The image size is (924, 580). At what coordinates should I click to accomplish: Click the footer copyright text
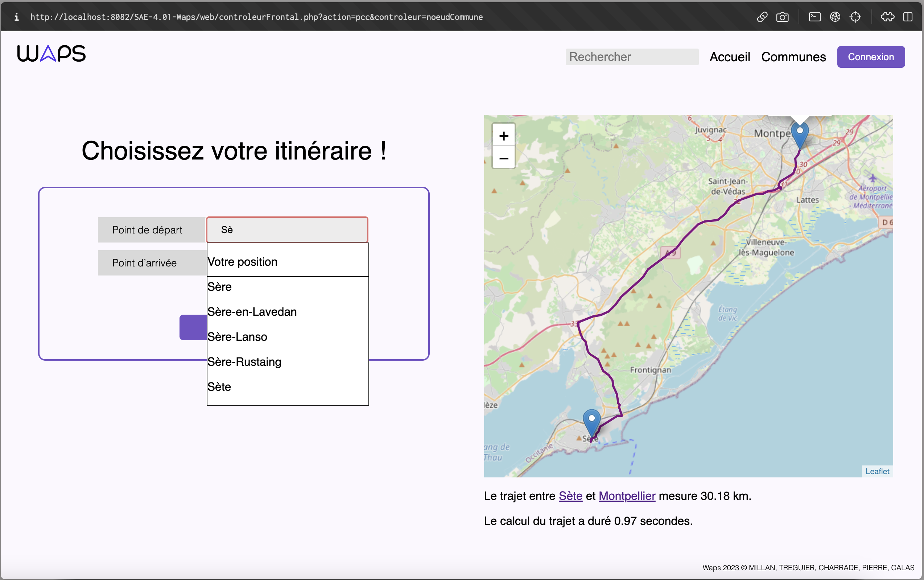pos(808,567)
